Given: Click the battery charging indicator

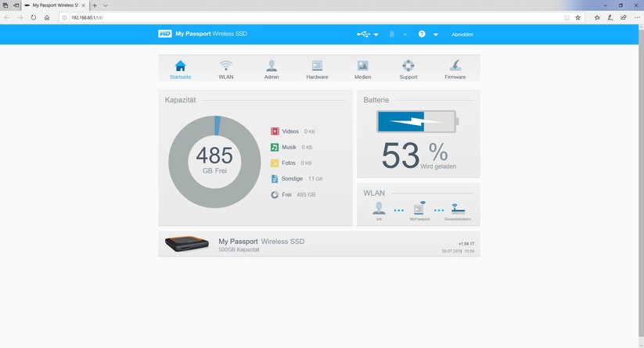Looking at the screenshot, I should [417, 121].
